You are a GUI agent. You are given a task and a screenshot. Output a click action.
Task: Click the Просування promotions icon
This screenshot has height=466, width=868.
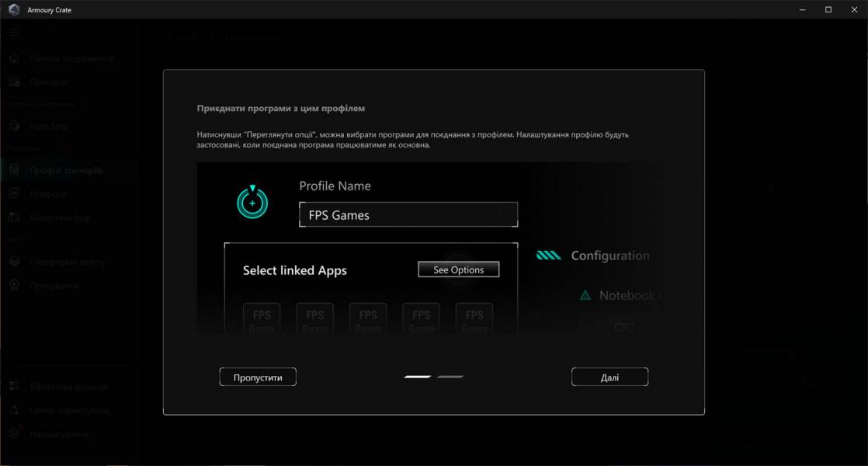click(x=14, y=286)
